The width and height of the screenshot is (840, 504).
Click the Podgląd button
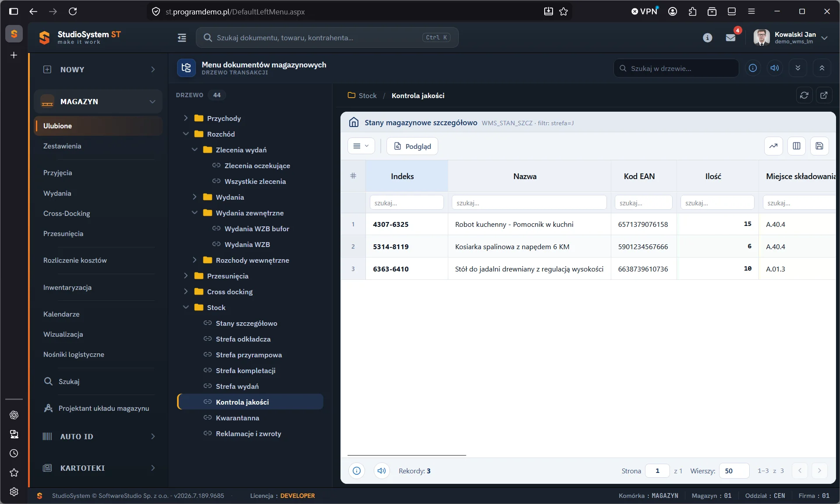412,146
